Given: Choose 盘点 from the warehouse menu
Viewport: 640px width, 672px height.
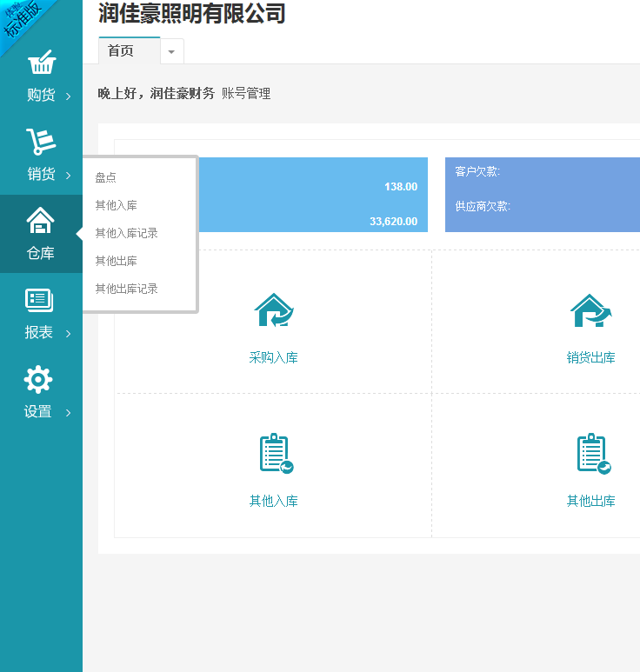Looking at the screenshot, I should (105, 177).
